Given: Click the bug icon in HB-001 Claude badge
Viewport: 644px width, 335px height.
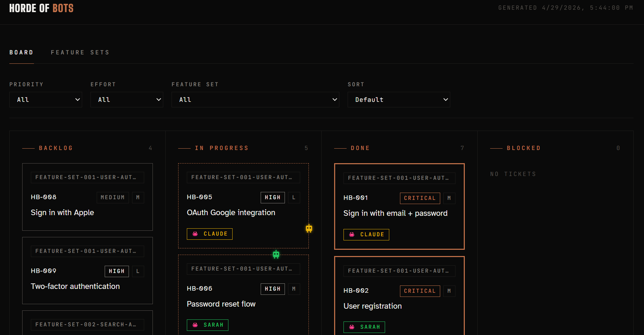Looking at the screenshot, I should tap(352, 235).
